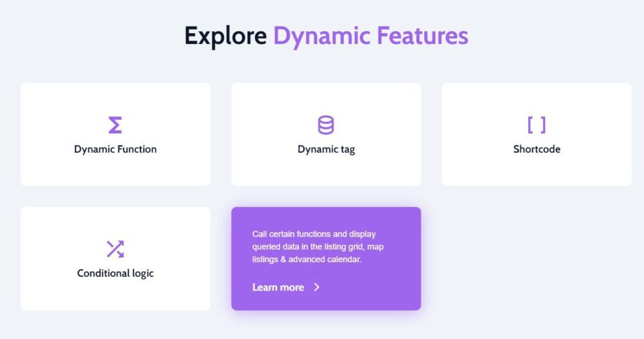The width and height of the screenshot is (644, 339).
Task: Select the Shortcode label
Action: (537, 149)
